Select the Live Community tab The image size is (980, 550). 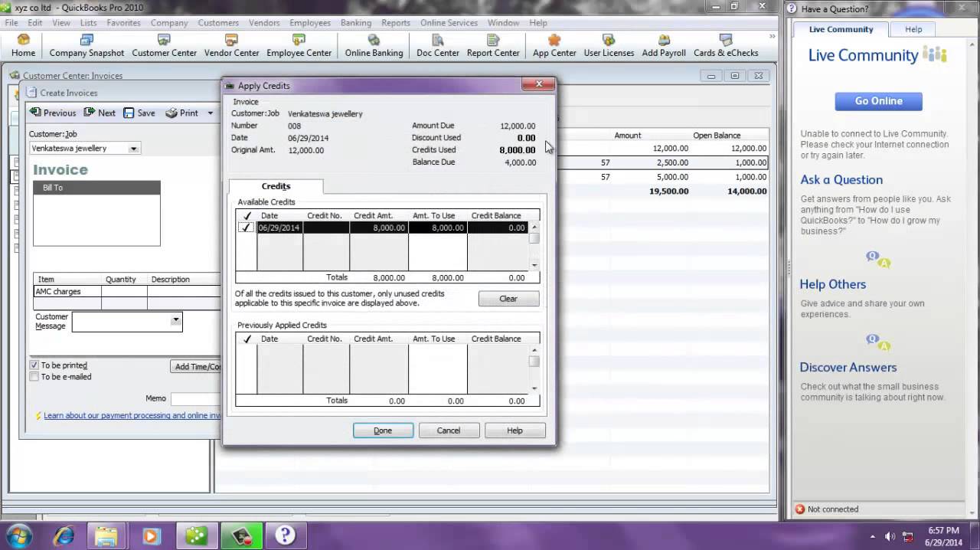841,29
